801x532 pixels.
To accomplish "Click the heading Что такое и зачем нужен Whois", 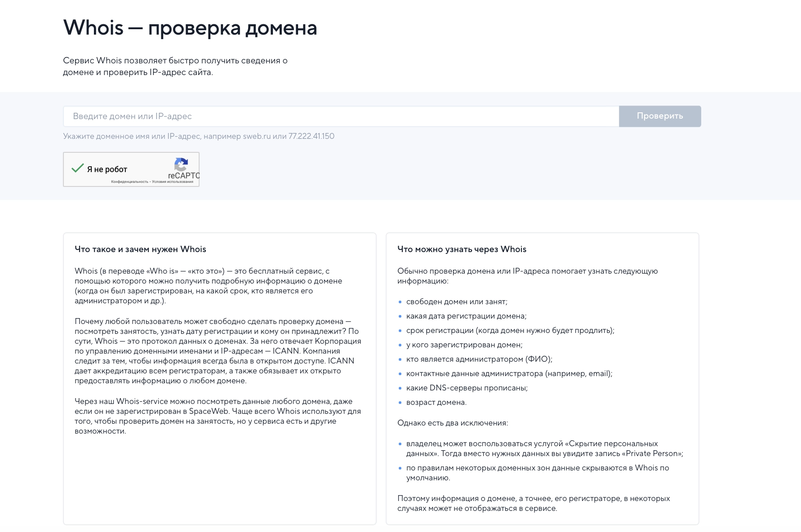I will pos(140,249).
